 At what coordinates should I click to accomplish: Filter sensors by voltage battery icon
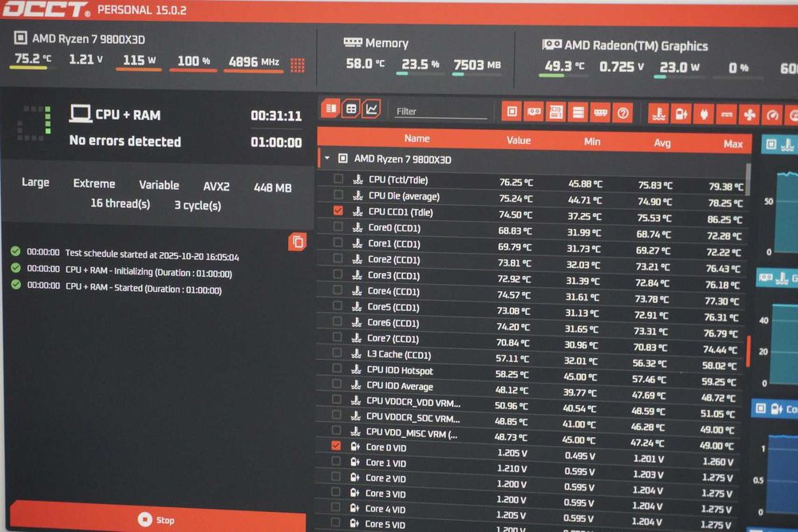pos(681,115)
